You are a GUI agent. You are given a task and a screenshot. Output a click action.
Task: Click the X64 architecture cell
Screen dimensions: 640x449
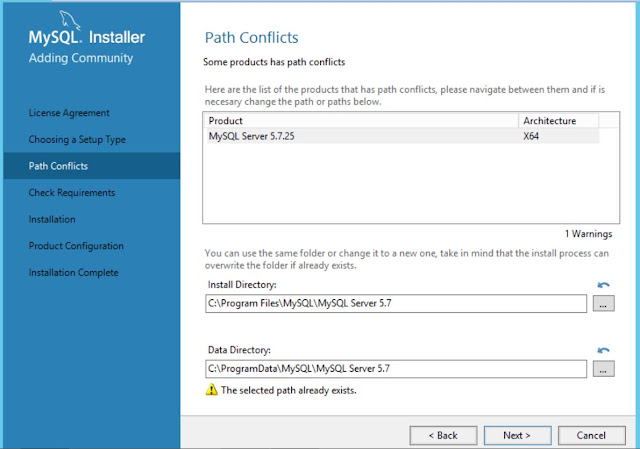tap(531, 136)
